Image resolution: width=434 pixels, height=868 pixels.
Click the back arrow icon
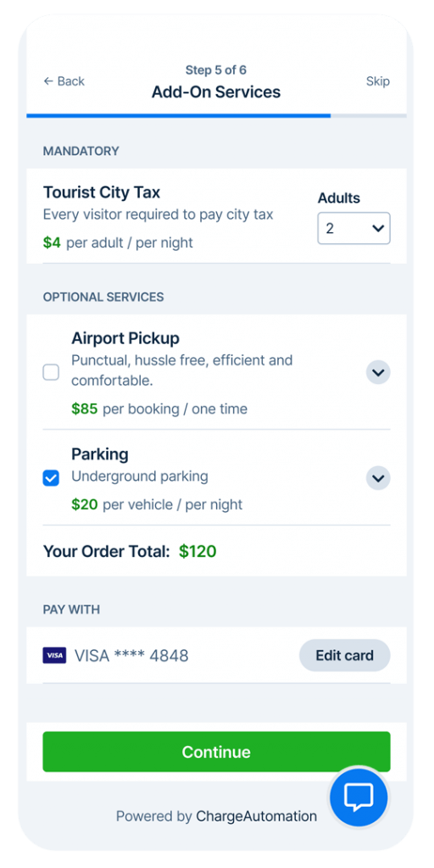[x=47, y=81]
